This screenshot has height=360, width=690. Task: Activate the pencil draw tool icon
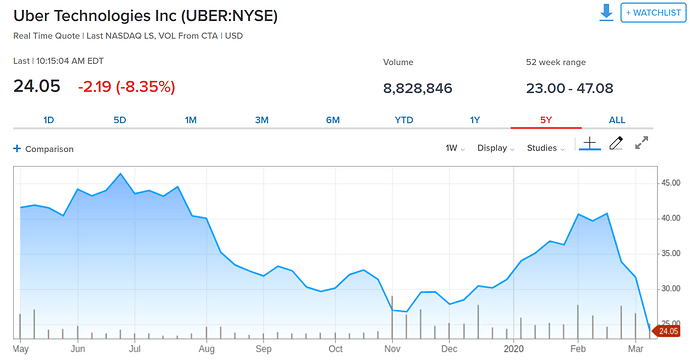(x=616, y=143)
